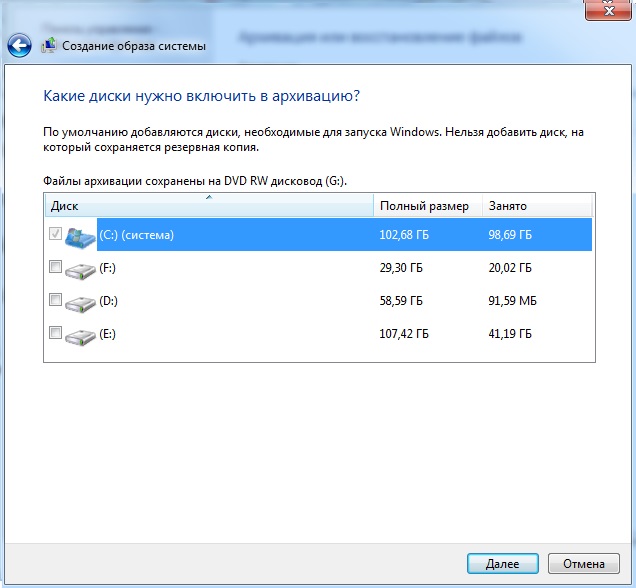Enable the checkbox for drive (F:)
636x588 pixels.
pyautogui.click(x=55, y=266)
